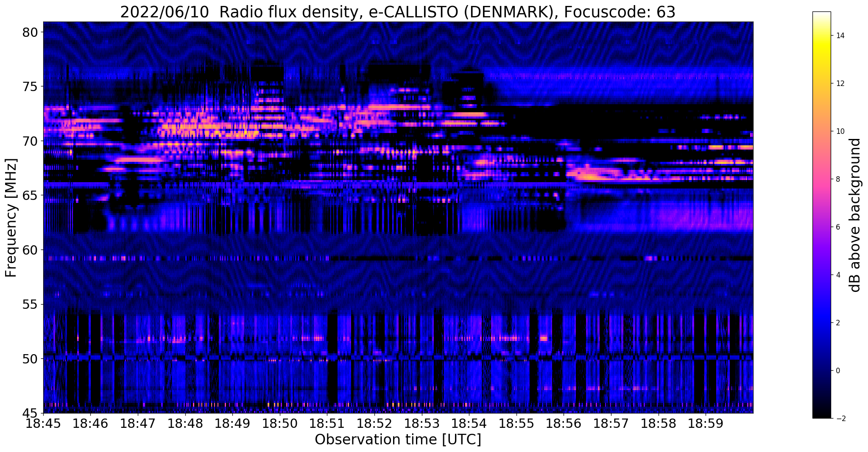
Task: Click the 18:53 time tick label
Action: coord(422,423)
